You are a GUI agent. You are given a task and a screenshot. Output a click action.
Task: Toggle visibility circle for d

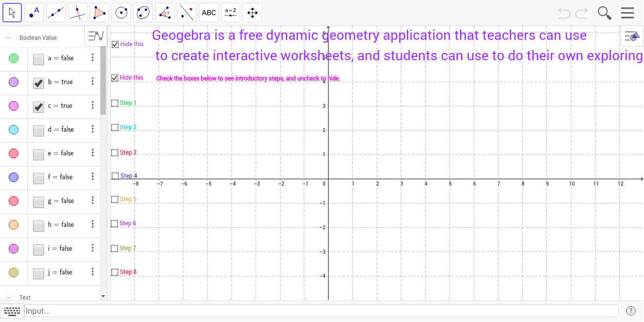click(x=14, y=130)
